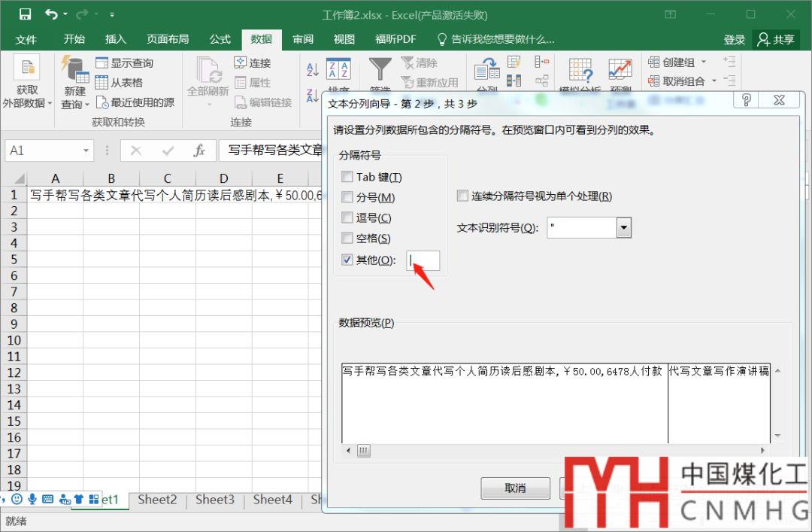Open the text qualifier (文本识别符号) dropdown
Image resolution: width=812 pixels, height=532 pixels.
624,228
